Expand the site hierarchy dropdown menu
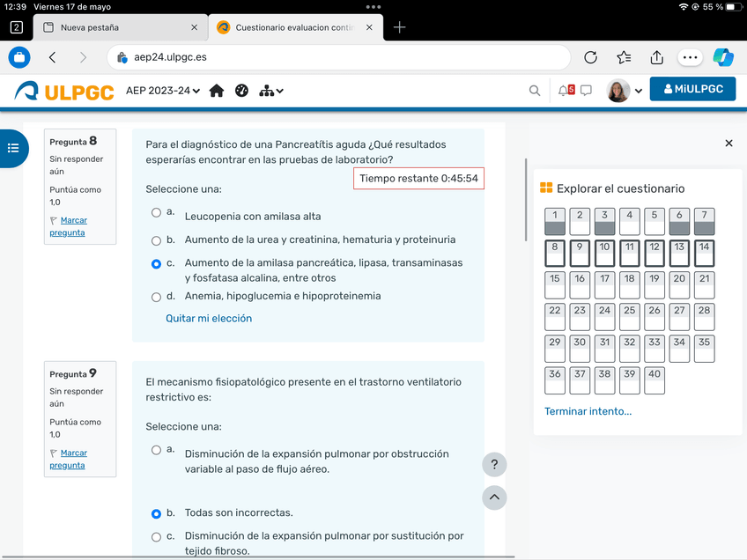The image size is (747, 560). click(270, 91)
